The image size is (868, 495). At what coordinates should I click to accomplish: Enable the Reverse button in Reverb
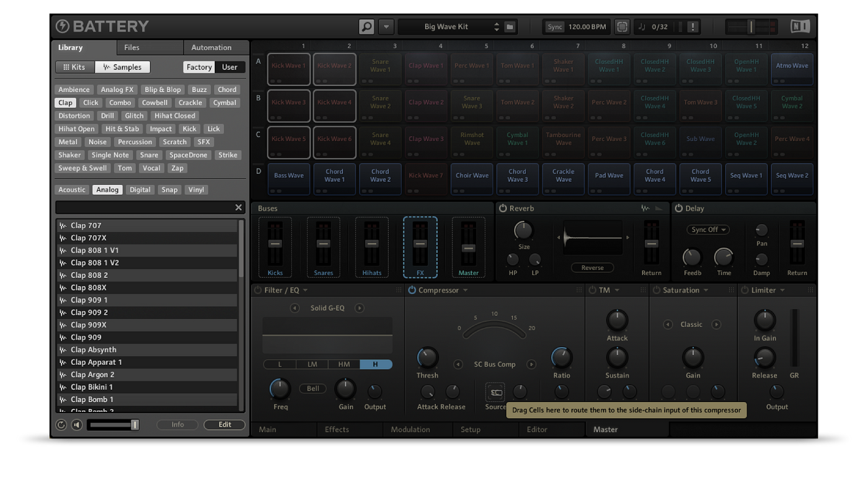tap(592, 268)
